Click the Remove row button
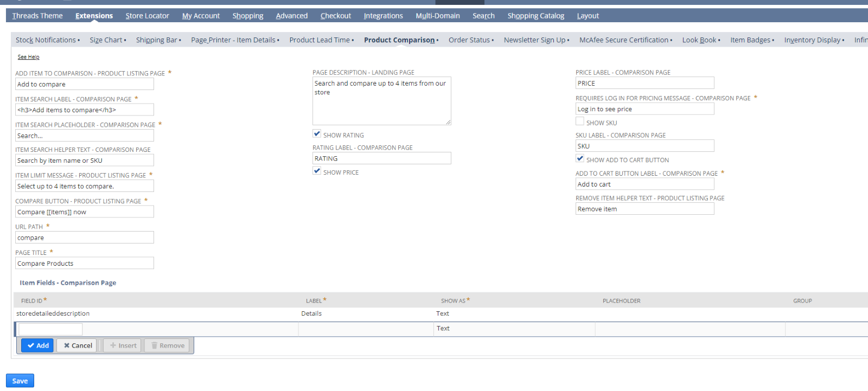 tap(167, 345)
